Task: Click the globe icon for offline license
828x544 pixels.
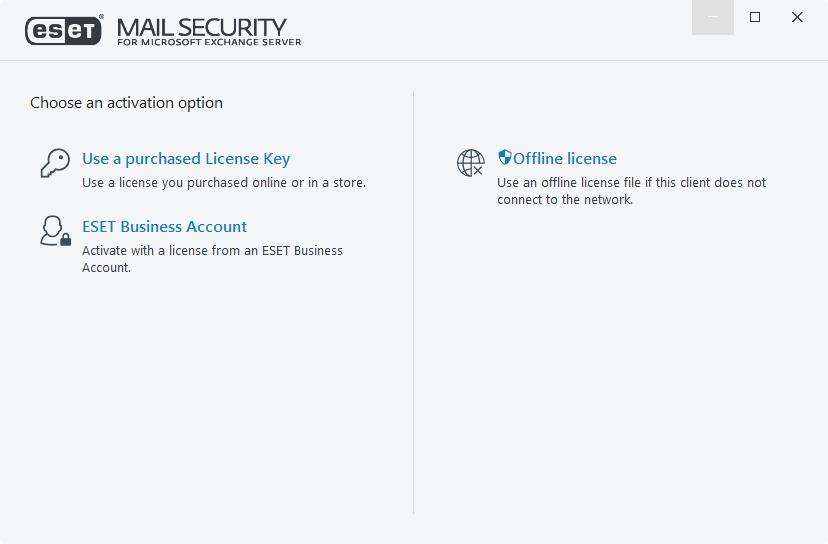Action: [470, 163]
